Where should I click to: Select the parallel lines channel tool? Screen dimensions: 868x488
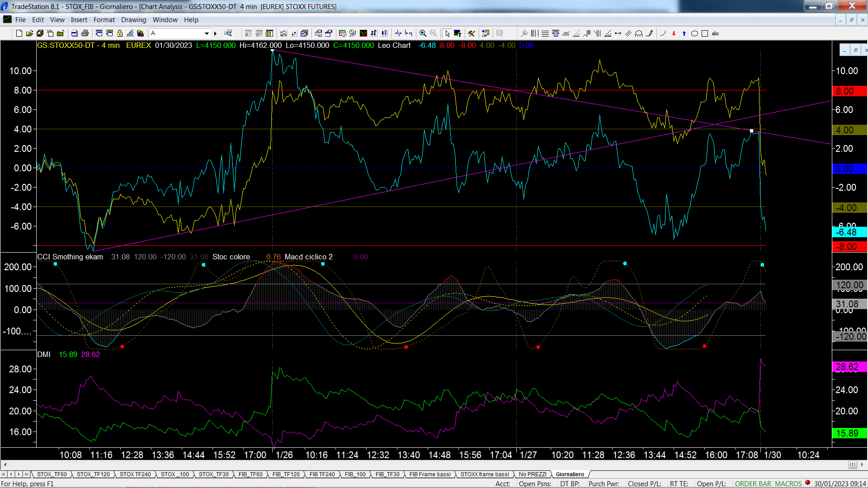[628, 33]
